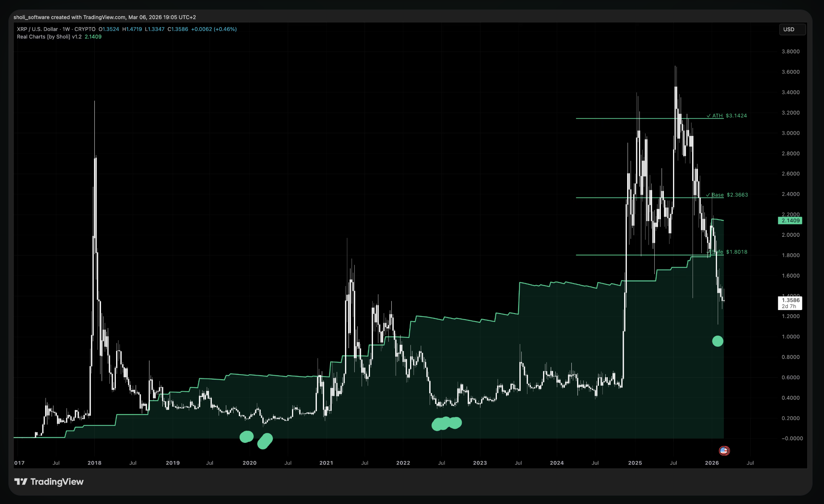The width and height of the screenshot is (824, 504).
Task: Click the 2023 label on the time axis
Action: (480, 463)
